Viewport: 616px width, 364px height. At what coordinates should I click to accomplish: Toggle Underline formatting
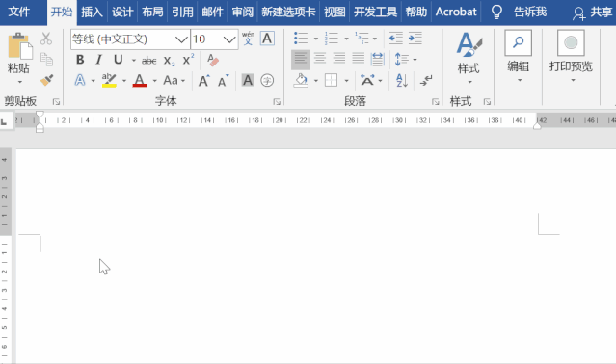118,60
